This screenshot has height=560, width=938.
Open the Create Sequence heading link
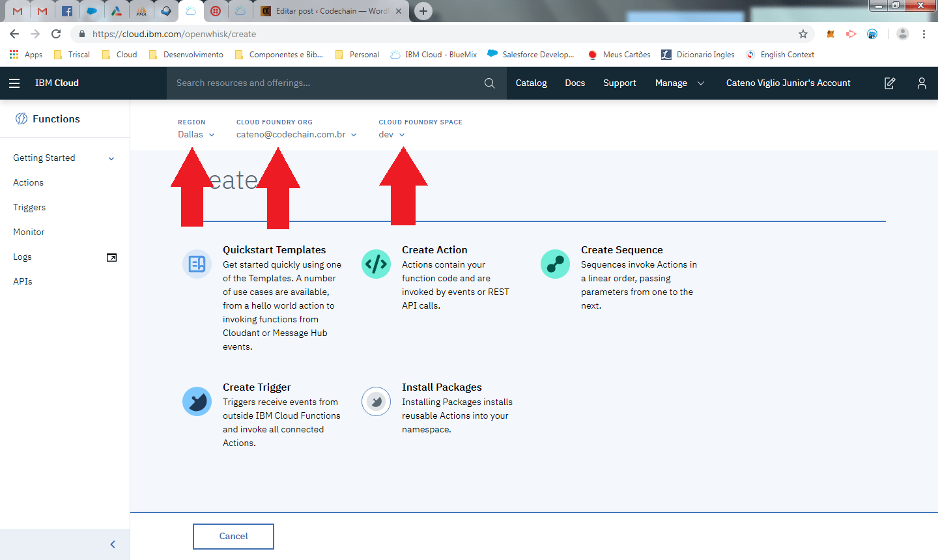click(x=622, y=250)
